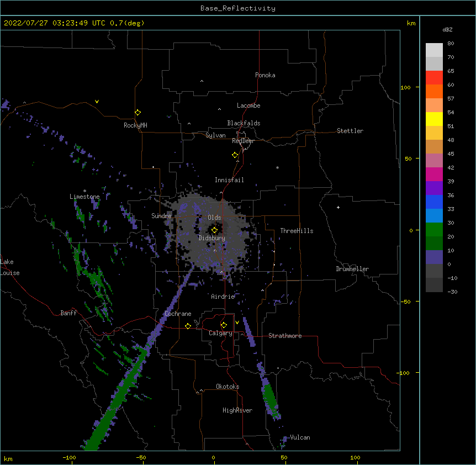This screenshot has height=465, width=476.
Task: Click the km unit label at bottom left
Action: click(x=8, y=459)
